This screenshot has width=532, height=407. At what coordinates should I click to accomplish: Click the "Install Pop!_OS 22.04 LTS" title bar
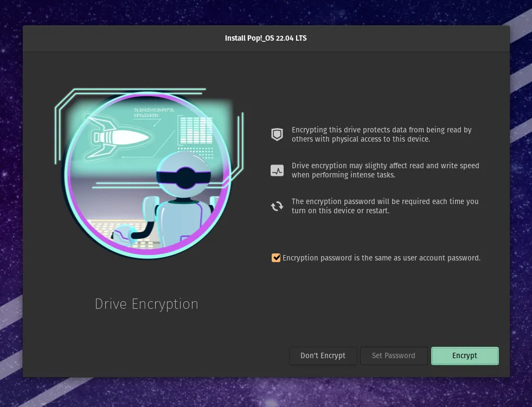tap(266, 38)
